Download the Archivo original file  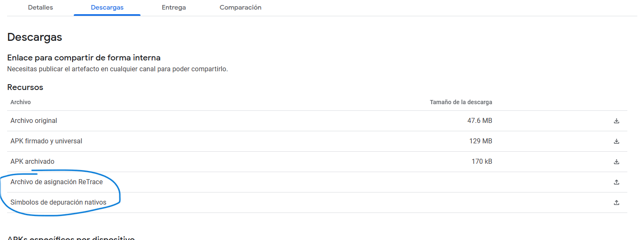click(616, 121)
